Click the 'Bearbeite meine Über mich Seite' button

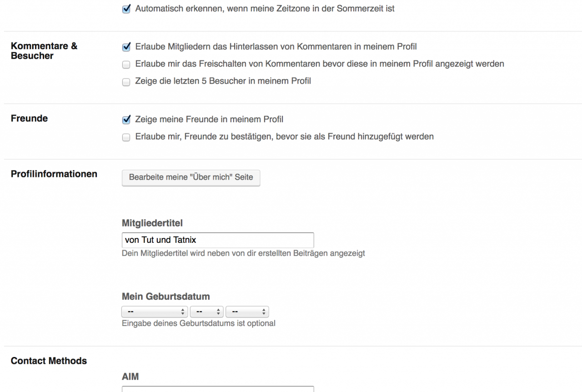191,177
